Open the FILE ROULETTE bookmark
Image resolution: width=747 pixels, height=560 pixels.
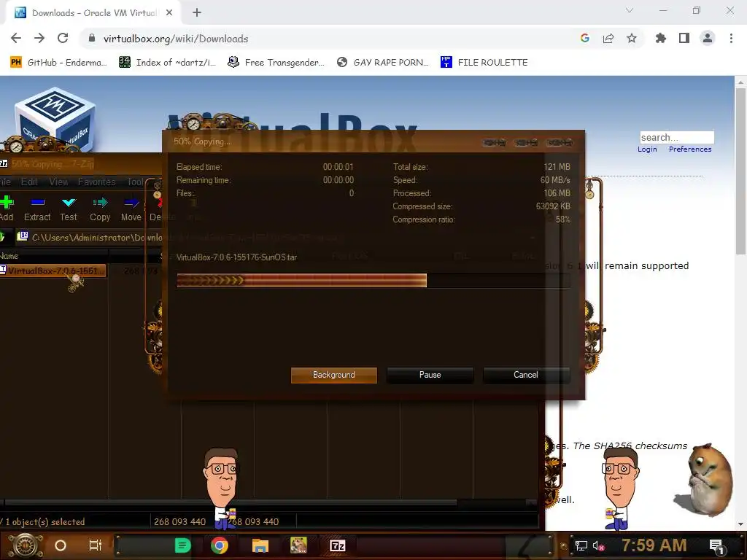[x=484, y=63]
